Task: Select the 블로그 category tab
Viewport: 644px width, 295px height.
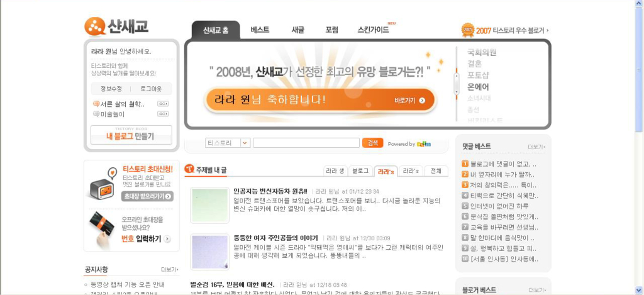Action: 360,171
